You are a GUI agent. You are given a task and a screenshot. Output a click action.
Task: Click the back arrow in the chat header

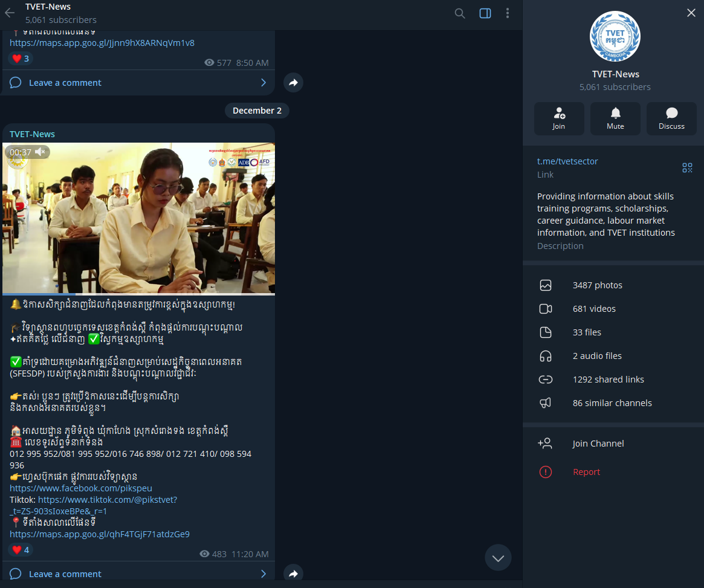click(10, 13)
